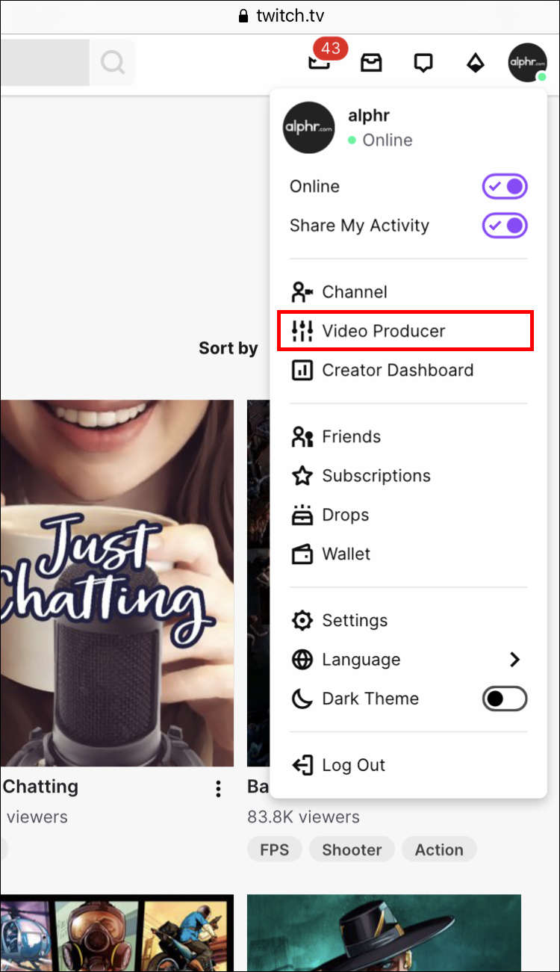Open the whispers chat icon

423,63
